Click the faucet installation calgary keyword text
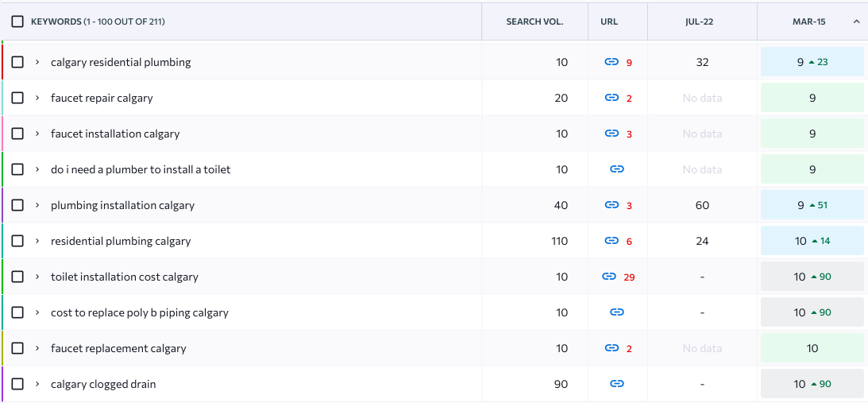Screen dimensions: 868x403 click(115, 134)
